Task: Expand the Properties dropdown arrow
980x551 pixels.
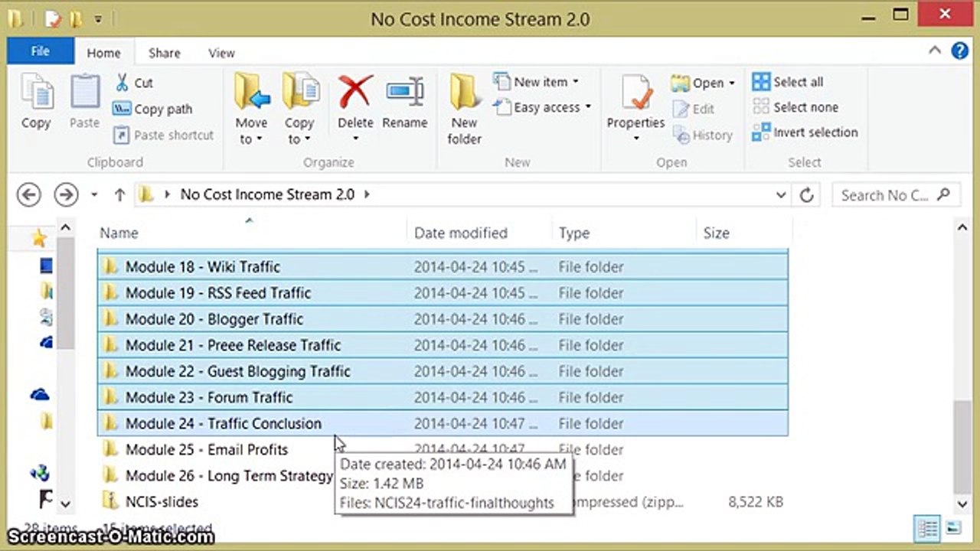Action: tap(635, 139)
